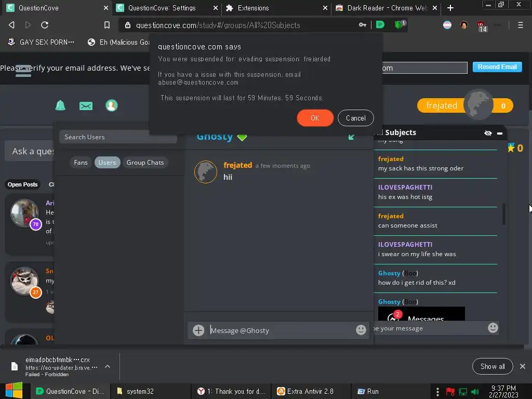Switch to the Extensions tab
The width and height of the screenshot is (532, 399).
pos(276,8)
